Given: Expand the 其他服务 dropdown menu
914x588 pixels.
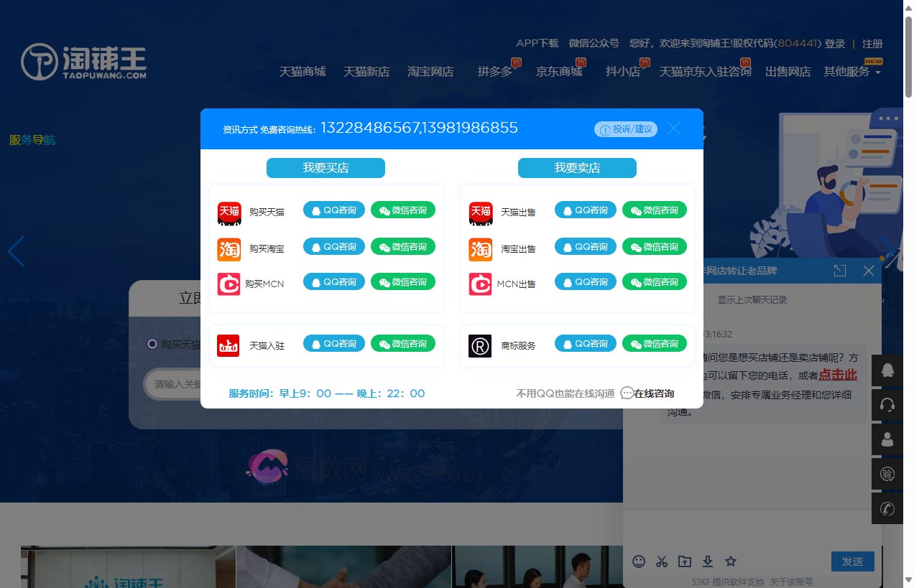Looking at the screenshot, I should click(x=849, y=72).
